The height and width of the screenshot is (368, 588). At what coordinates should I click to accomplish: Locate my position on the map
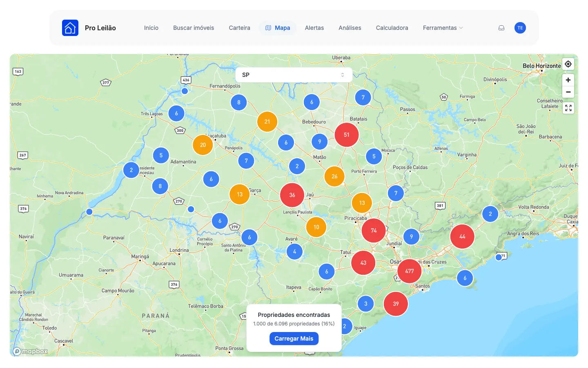[568, 64]
